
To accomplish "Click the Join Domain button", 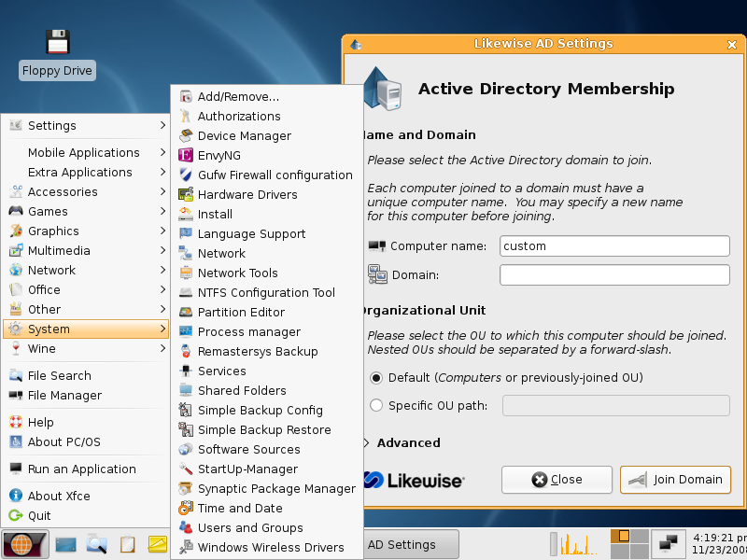I will pos(675,480).
